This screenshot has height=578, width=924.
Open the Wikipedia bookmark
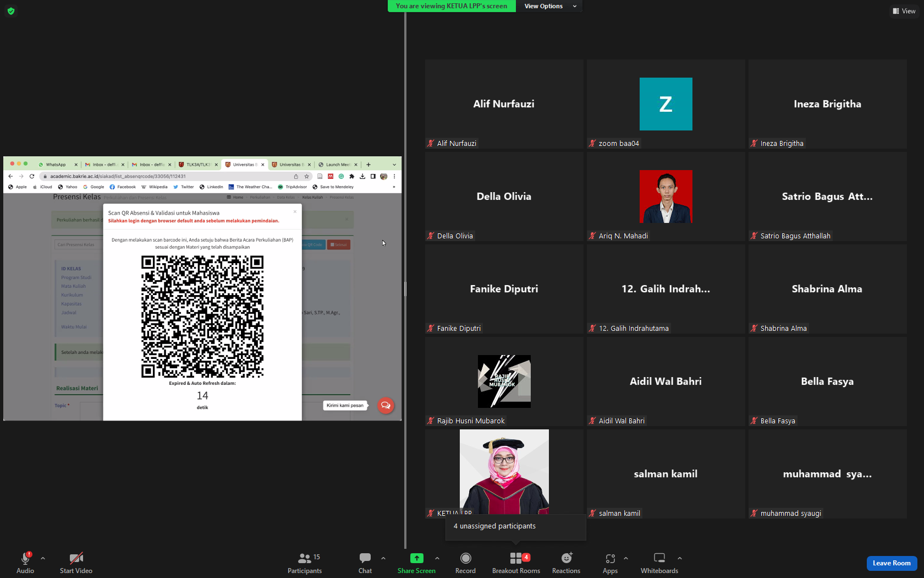155,187
